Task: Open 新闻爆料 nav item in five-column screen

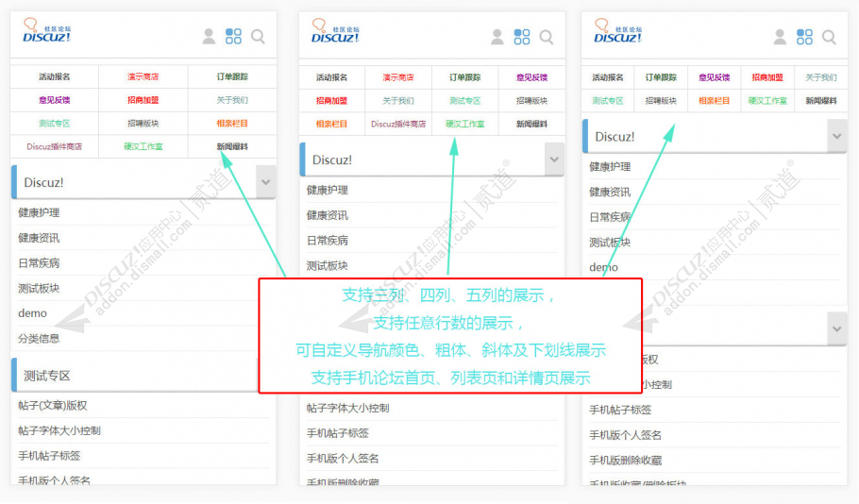Action: coord(821,101)
